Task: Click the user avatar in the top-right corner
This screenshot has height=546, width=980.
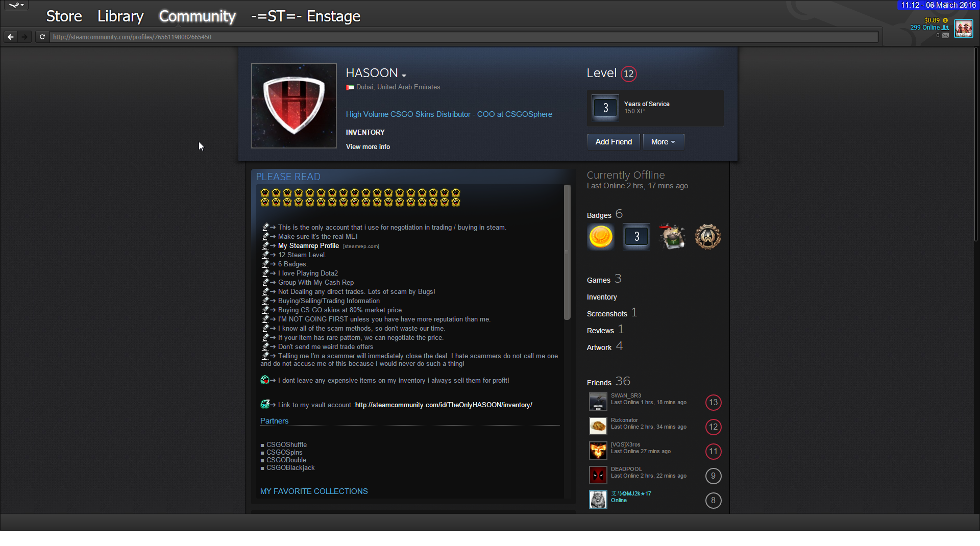Action: coord(964,29)
